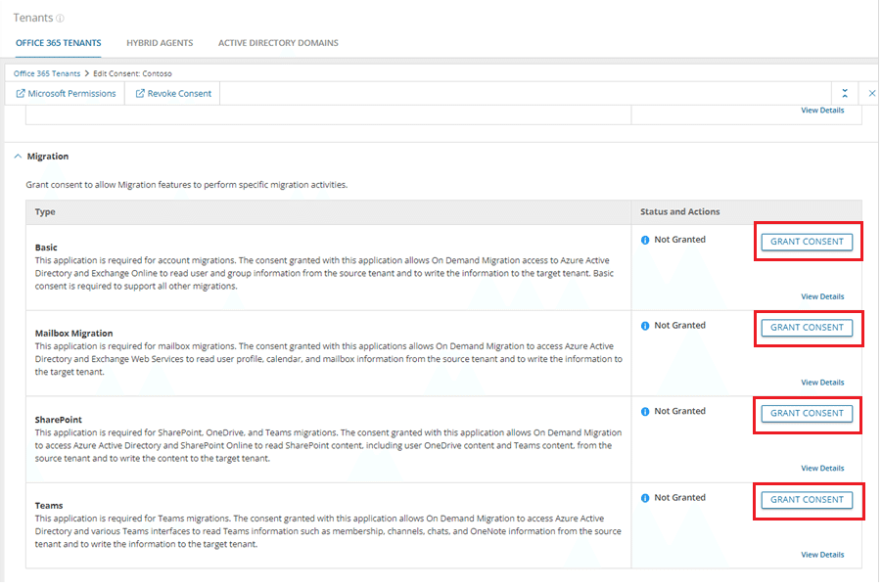The height and width of the screenshot is (588, 882).
Task: Grant consent for SharePoint application
Action: coord(807,413)
